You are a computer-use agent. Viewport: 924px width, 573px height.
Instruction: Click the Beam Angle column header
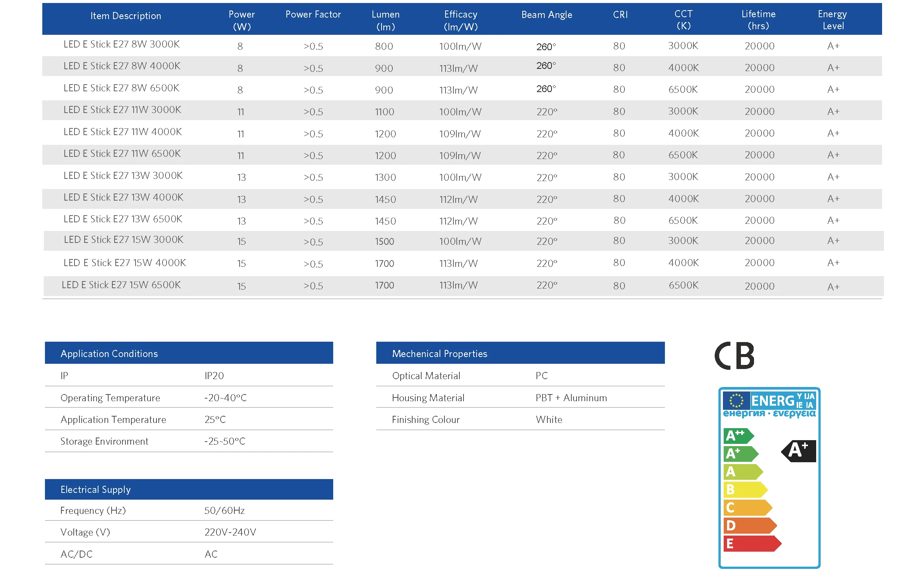coord(547,15)
